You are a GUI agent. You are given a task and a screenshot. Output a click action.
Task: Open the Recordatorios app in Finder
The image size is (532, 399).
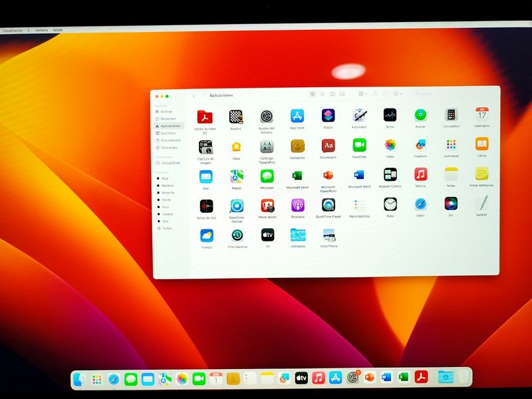point(359,205)
